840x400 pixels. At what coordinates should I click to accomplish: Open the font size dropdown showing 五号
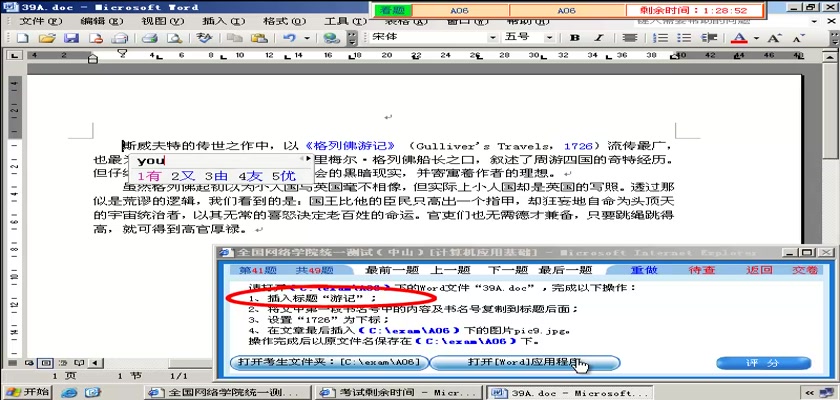(x=550, y=38)
